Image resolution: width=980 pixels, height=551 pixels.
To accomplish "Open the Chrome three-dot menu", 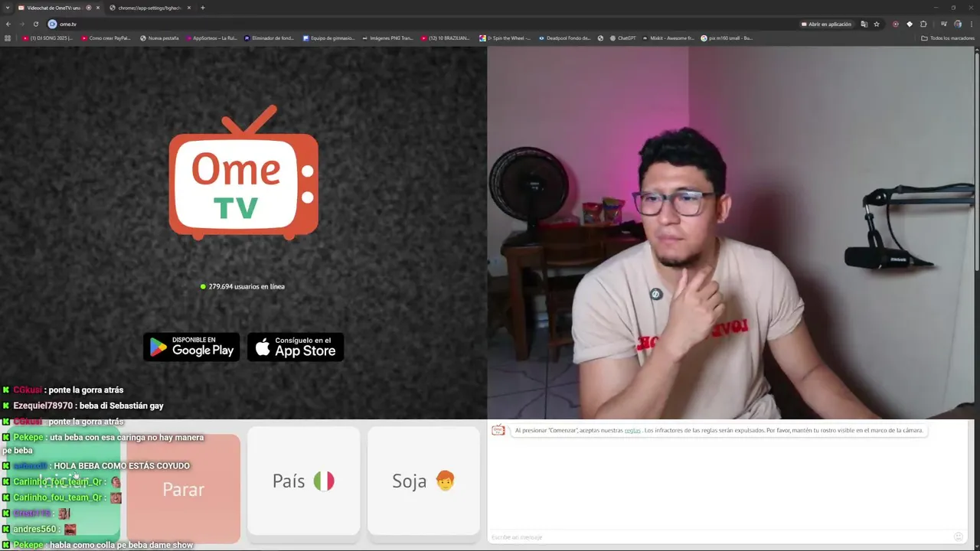I will pyautogui.click(x=971, y=24).
